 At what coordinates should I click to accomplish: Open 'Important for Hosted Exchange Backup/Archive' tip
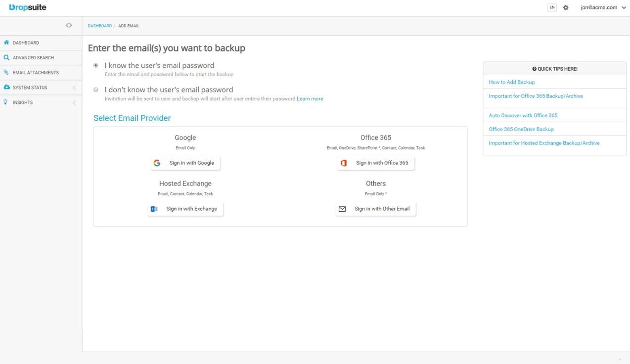(544, 143)
